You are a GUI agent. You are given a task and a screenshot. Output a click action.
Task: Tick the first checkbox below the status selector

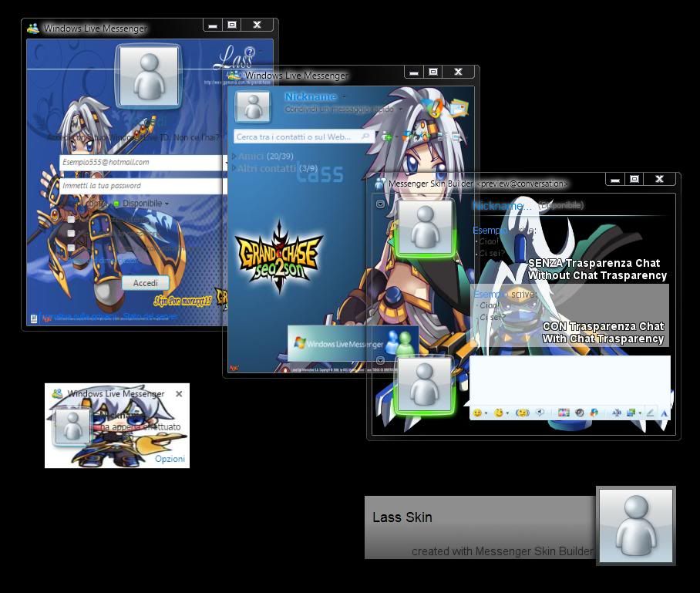[x=71, y=220]
